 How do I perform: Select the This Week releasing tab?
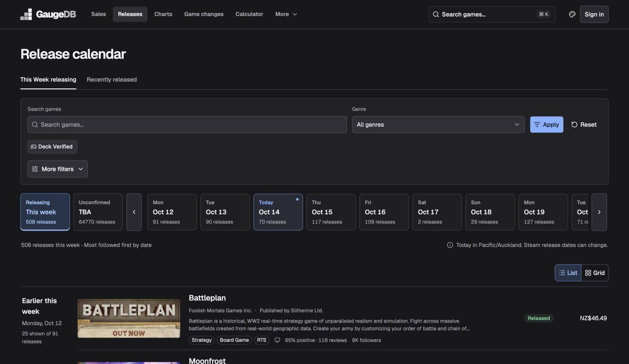click(x=48, y=79)
